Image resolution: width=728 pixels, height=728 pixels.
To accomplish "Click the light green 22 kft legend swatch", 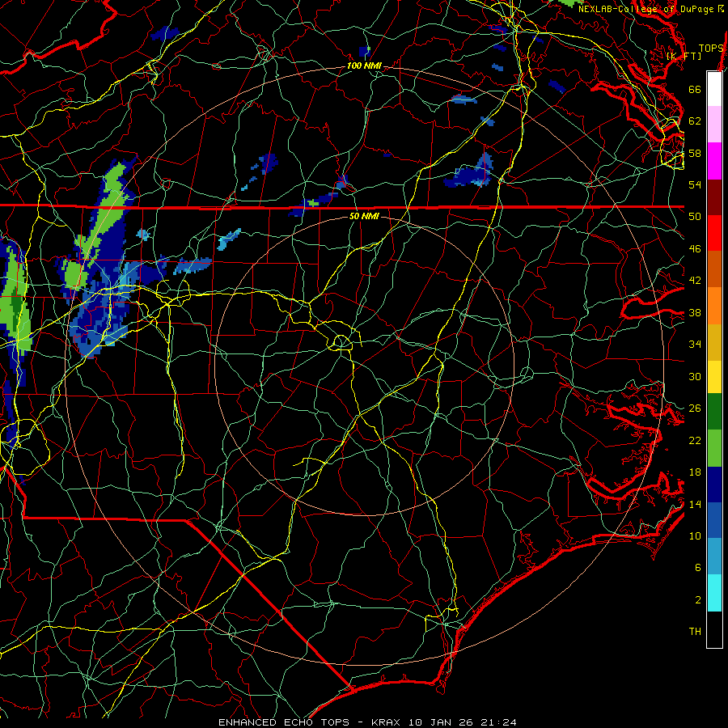I will coord(714,448).
